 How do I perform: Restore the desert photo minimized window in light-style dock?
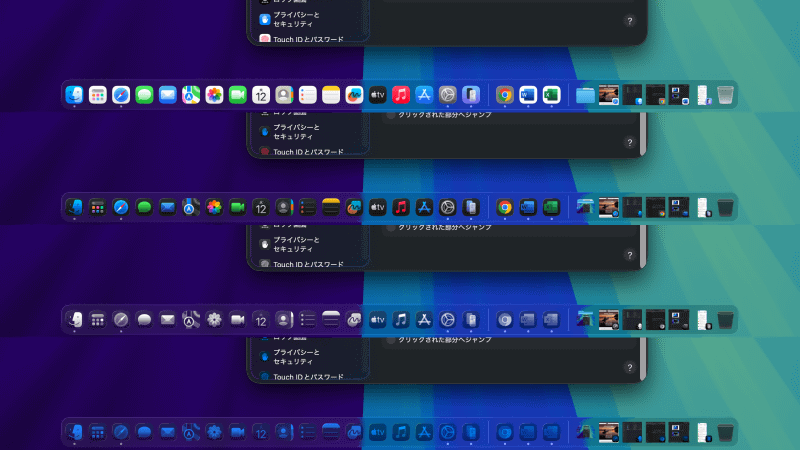pyautogui.click(x=609, y=94)
